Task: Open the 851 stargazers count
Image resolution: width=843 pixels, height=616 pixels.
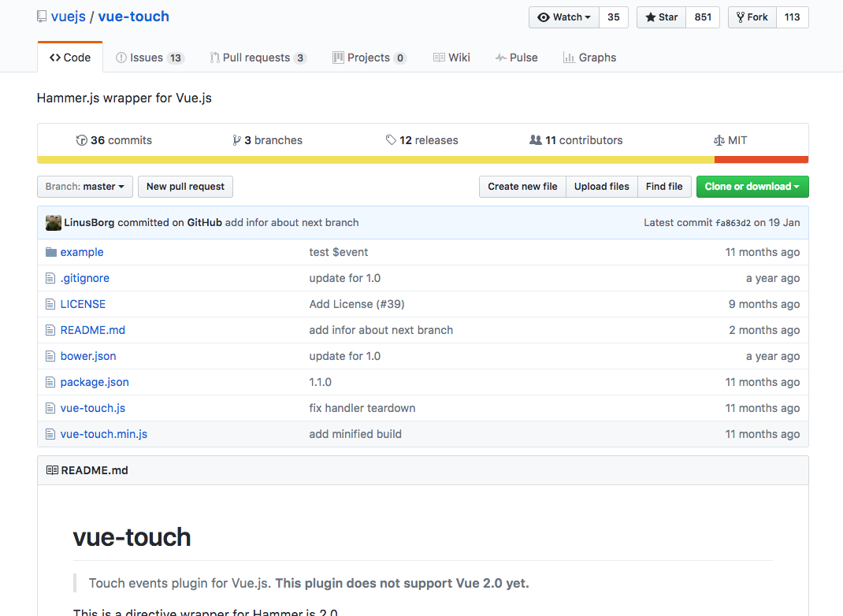Action: (703, 17)
